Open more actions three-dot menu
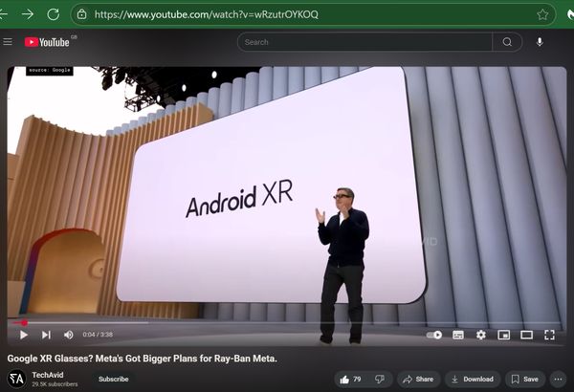This screenshot has height=392, width=574. [558, 380]
